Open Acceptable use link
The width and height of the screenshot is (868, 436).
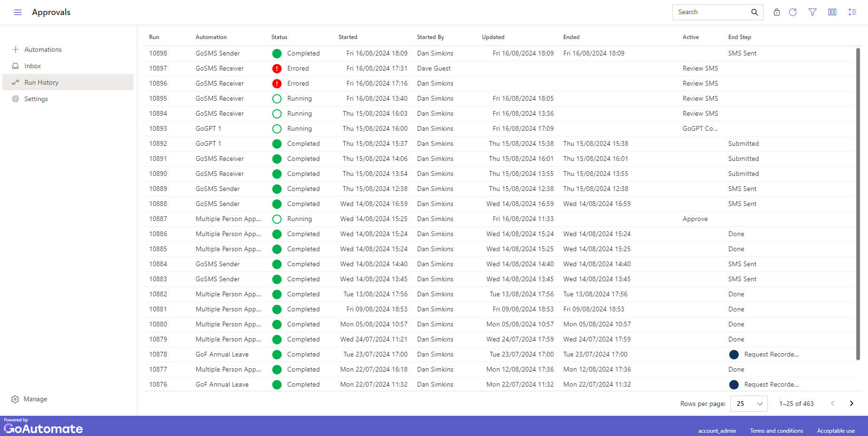point(836,431)
